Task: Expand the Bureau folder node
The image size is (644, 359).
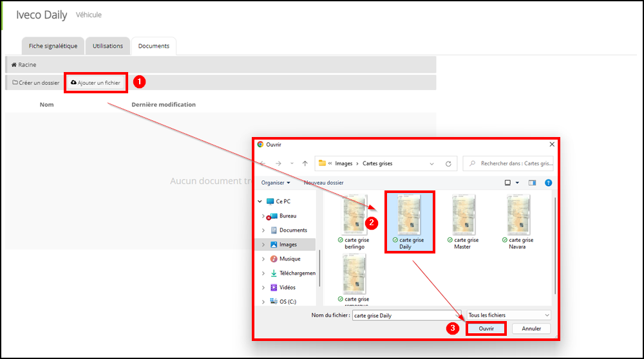Action: [263, 216]
